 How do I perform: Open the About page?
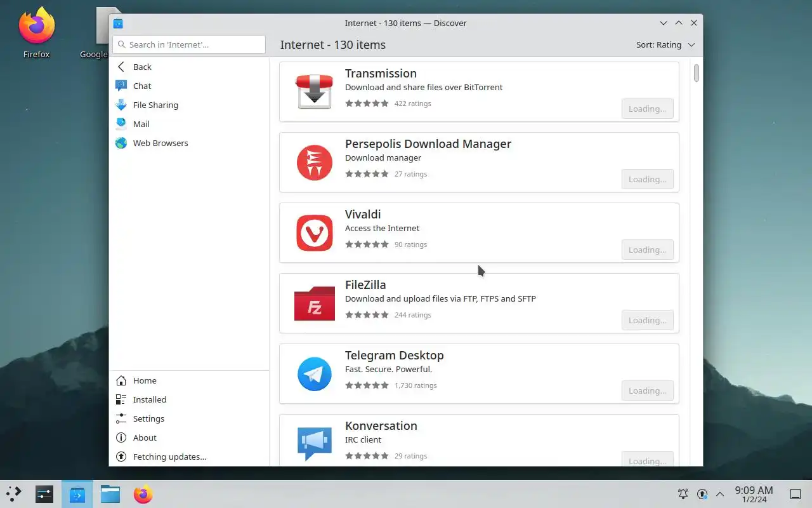pyautogui.click(x=189, y=438)
